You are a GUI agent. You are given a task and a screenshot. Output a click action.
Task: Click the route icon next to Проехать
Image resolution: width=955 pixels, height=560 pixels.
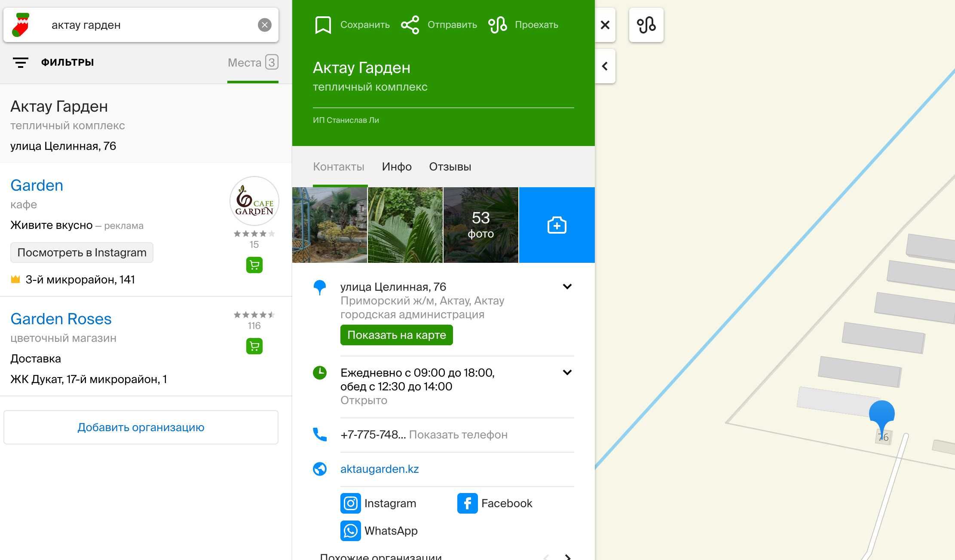coord(497,25)
